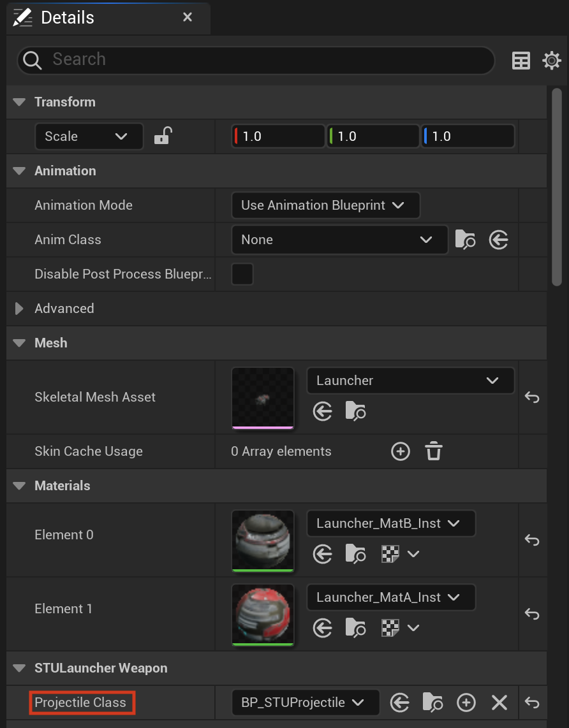Select the Details tab

pos(68,18)
